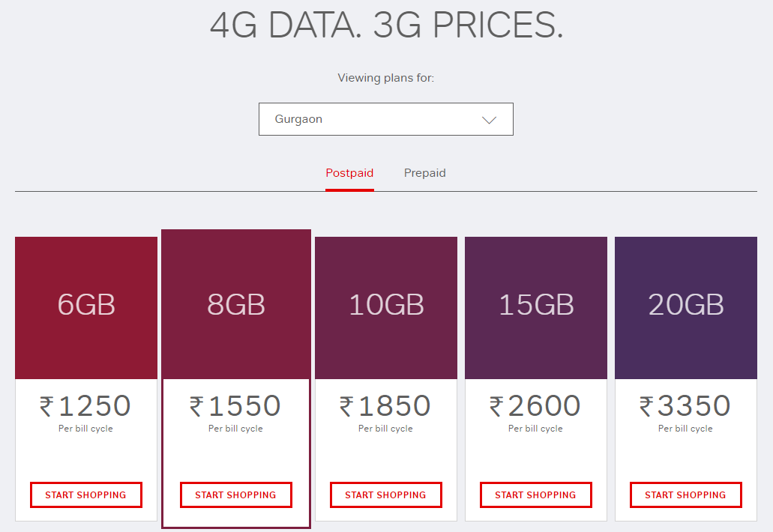
Task: Click the dropdown chevron arrow
Action: [490, 120]
